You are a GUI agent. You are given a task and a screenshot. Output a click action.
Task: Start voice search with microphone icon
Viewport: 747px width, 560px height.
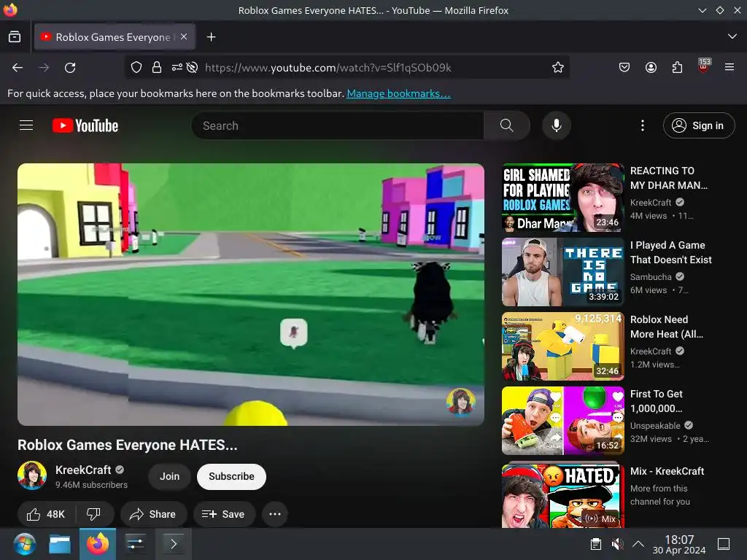[x=557, y=125]
